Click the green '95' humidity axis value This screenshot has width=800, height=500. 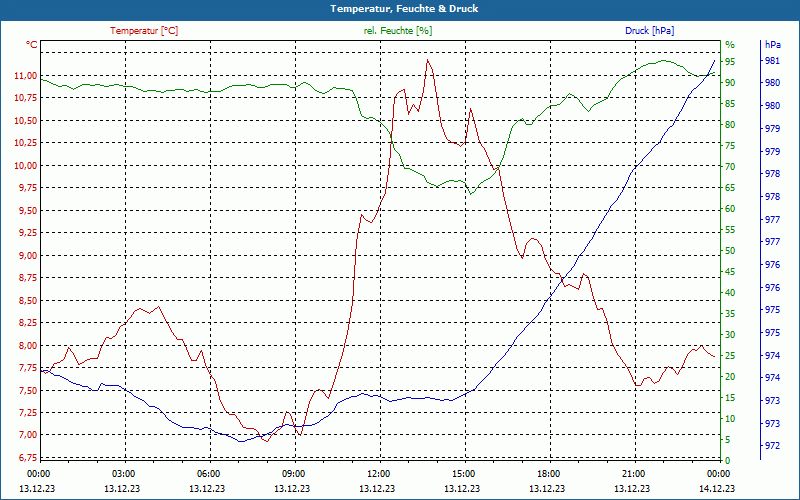(x=730, y=62)
